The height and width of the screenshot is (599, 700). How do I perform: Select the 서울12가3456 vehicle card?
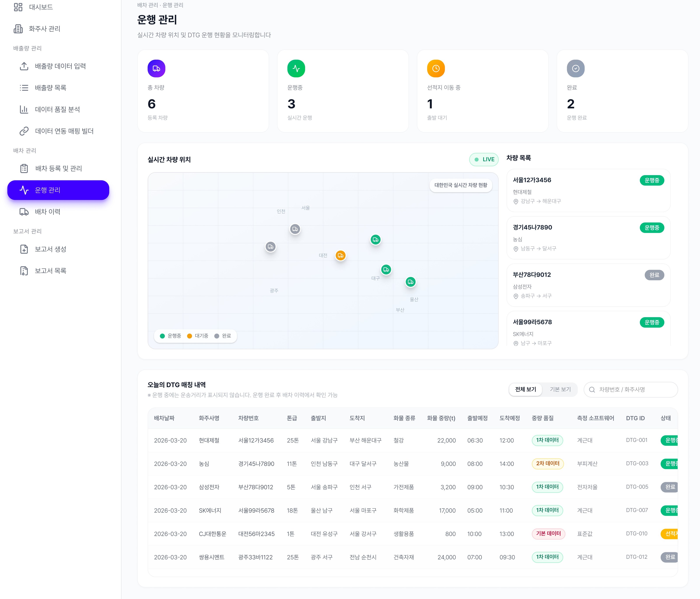[x=588, y=190]
